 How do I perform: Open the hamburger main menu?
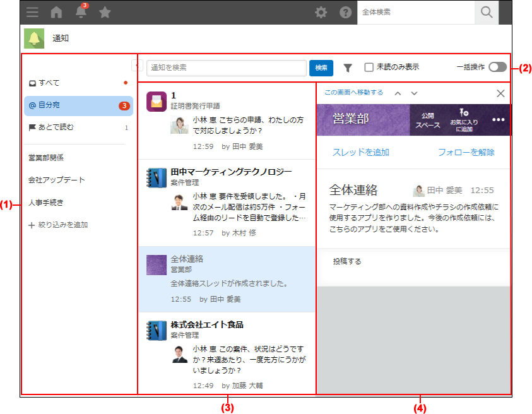pos(32,12)
